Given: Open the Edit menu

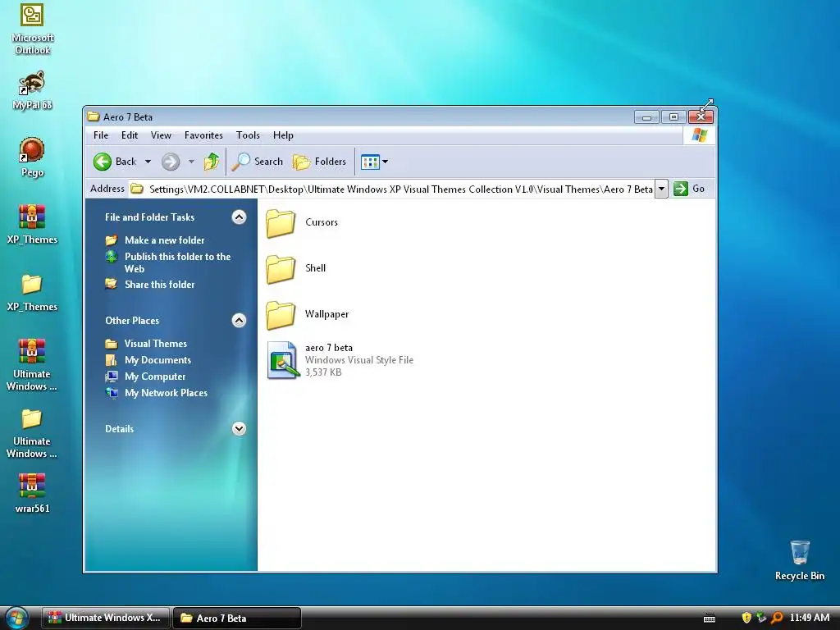Looking at the screenshot, I should [x=129, y=135].
